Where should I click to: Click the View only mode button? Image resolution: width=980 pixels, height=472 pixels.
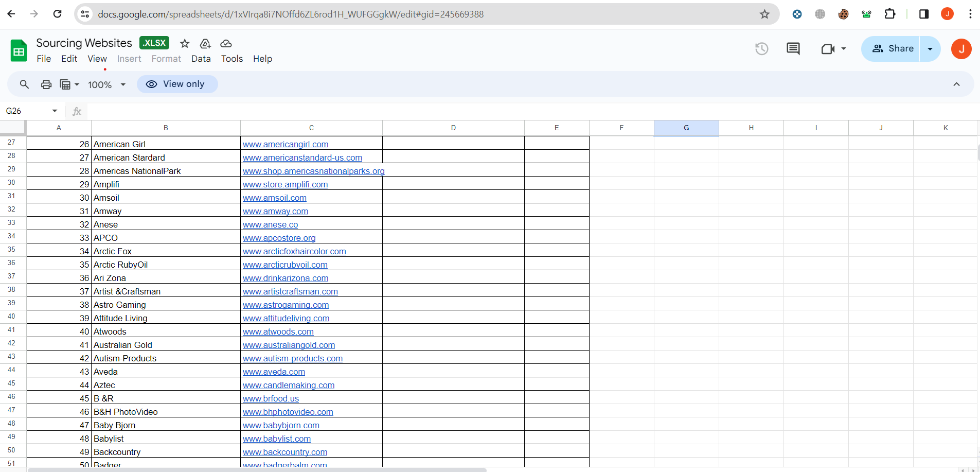pos(177,84)
